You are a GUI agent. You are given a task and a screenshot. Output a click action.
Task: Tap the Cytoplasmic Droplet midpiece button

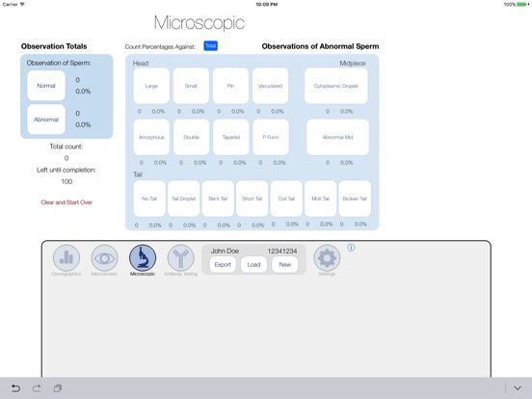point(336,86)
